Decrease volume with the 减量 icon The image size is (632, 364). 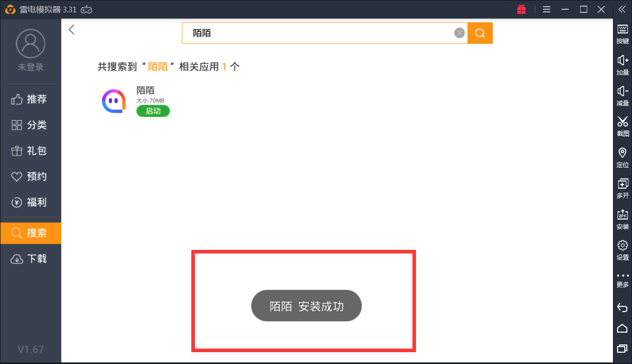coord(622,94)
